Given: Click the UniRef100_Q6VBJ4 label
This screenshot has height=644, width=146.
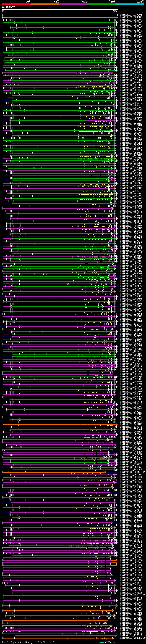Looking at the screenshot, I should [131, 77].
